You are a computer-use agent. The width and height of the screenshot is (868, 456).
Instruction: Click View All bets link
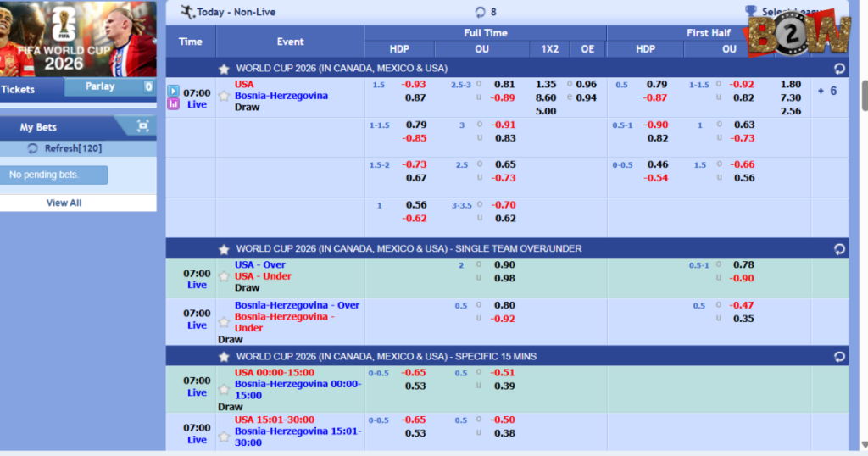click(x=64, y=203)
